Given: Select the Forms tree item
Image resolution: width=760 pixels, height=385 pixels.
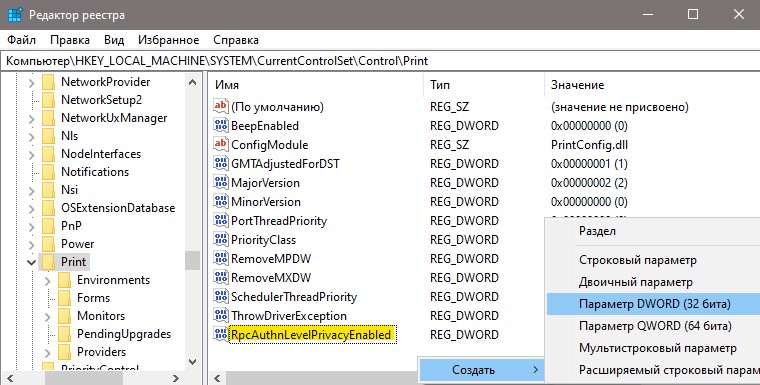Looking at the screenshot, I should tap(93, 298).
